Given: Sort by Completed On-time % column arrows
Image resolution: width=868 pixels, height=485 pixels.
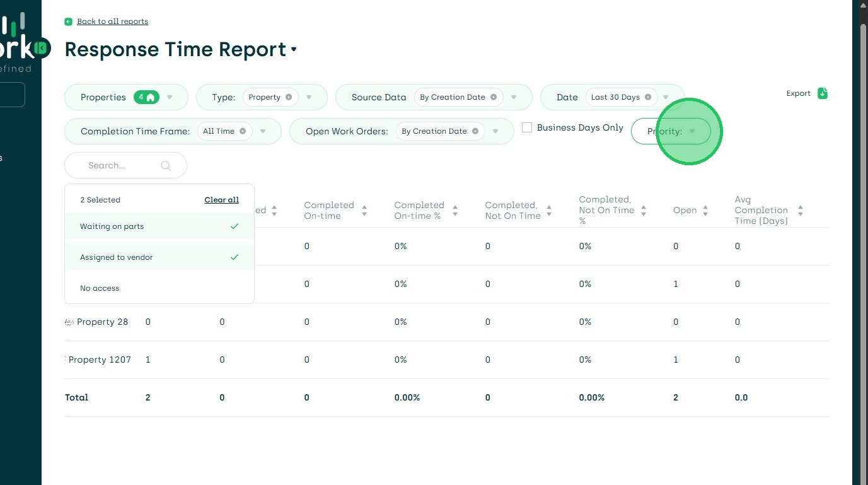Looking at the screenshot, I should (x=455, y=211).
